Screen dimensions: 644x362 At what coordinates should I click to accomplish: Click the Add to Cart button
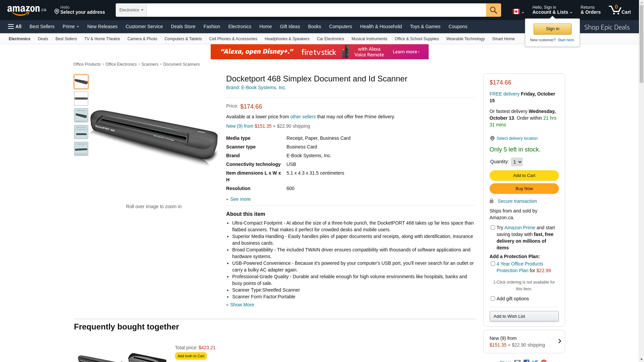pos(524,176)
